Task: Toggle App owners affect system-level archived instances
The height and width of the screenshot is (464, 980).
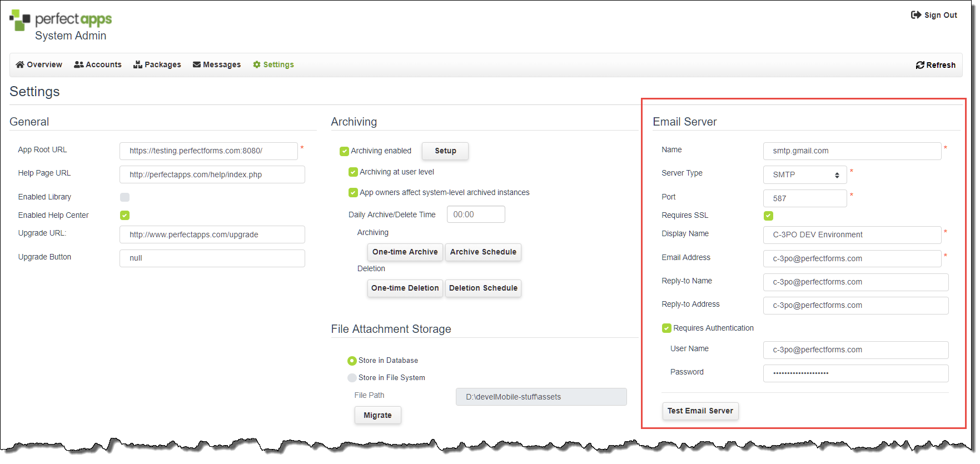Action: pyautogui.click(x=354, y=193)
